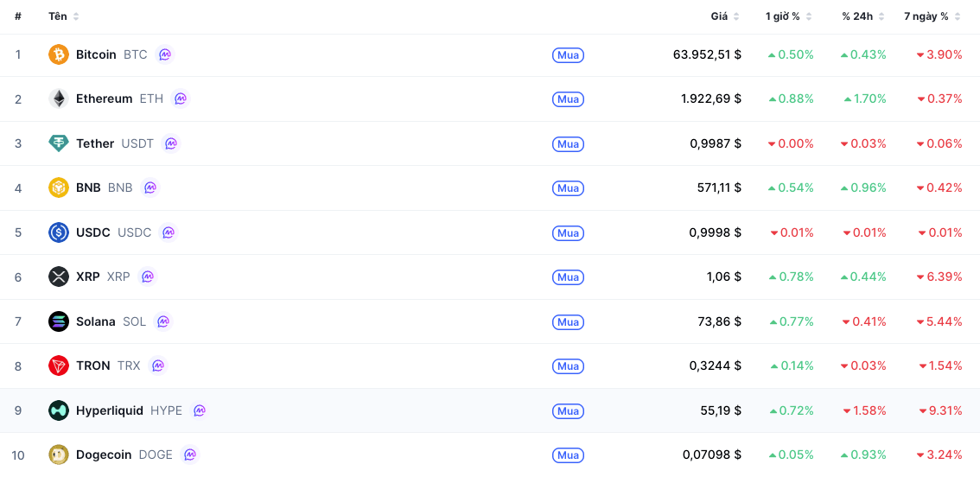Screen dimensions: 980x477
Task: Click the TRON coin logo
Action: tap(59, 366)
